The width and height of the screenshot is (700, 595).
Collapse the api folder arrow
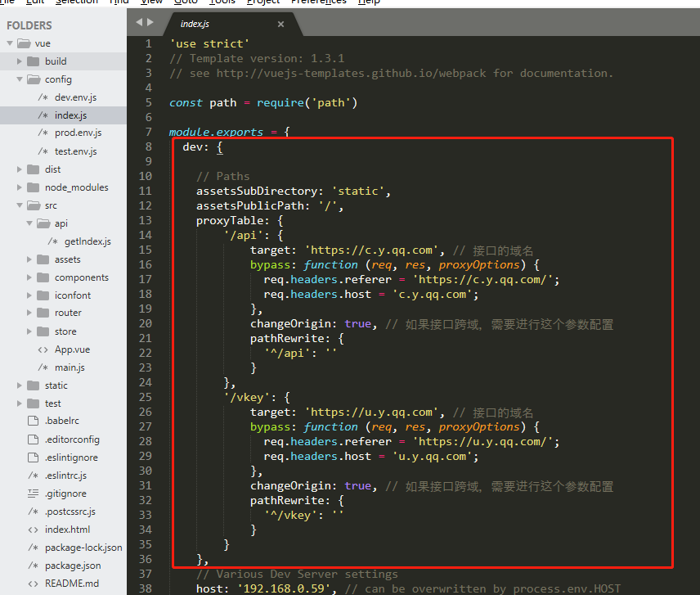[29, 223]
